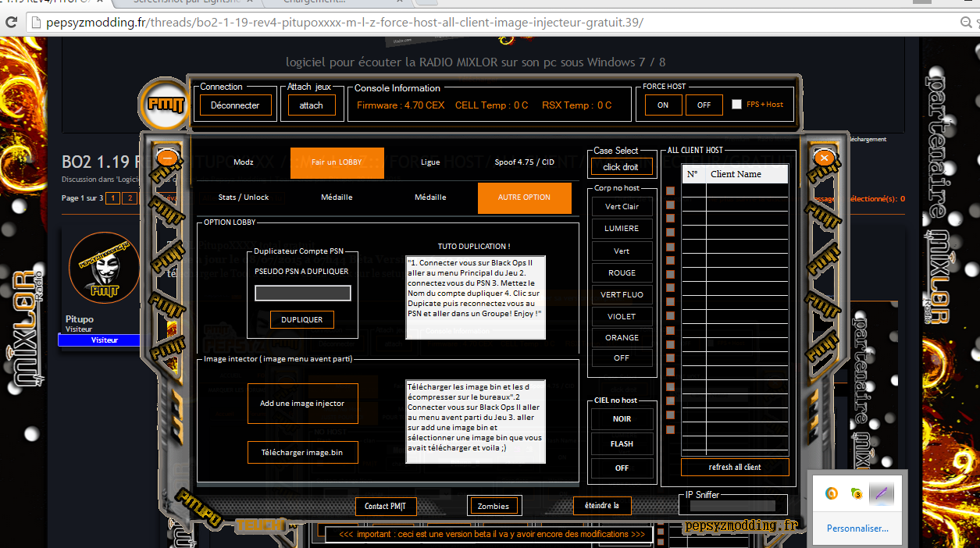The width and height of the screenshot is (980, 548).
Task: Close the tool with the orange X icon
Action: click(x=823, y=158)
